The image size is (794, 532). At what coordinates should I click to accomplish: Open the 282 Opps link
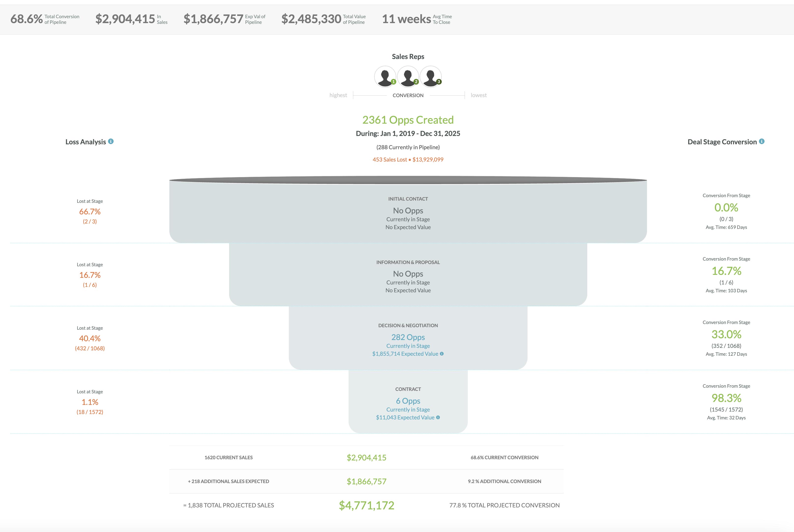408,337
